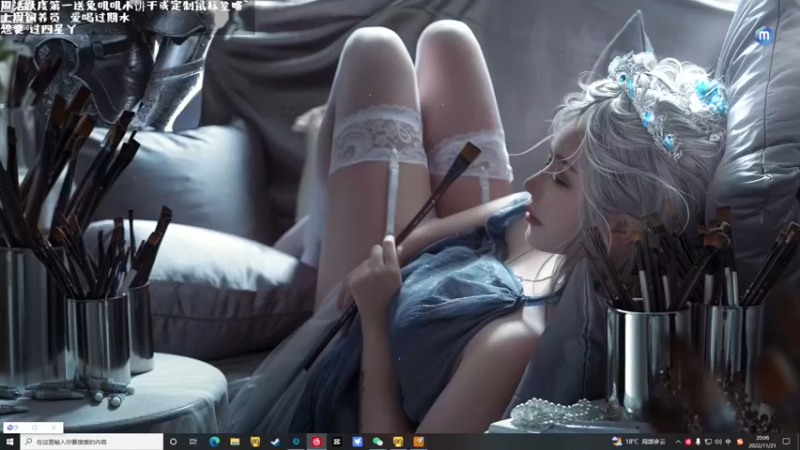Click the taskbar search input field
The width and height of the screenshot is (800, 450).
coord(92,441)
